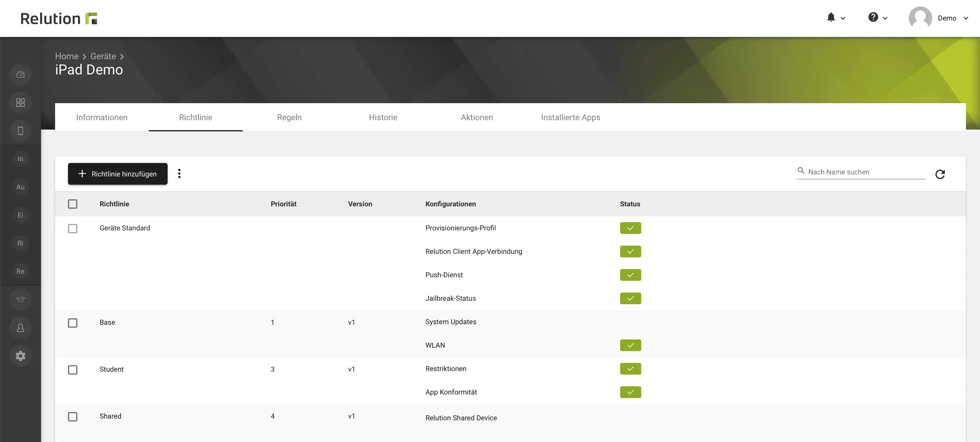Open the three-dot more actions menu
Image resolution: width=980 pixels, height=442 pixels.
(179, 174)
